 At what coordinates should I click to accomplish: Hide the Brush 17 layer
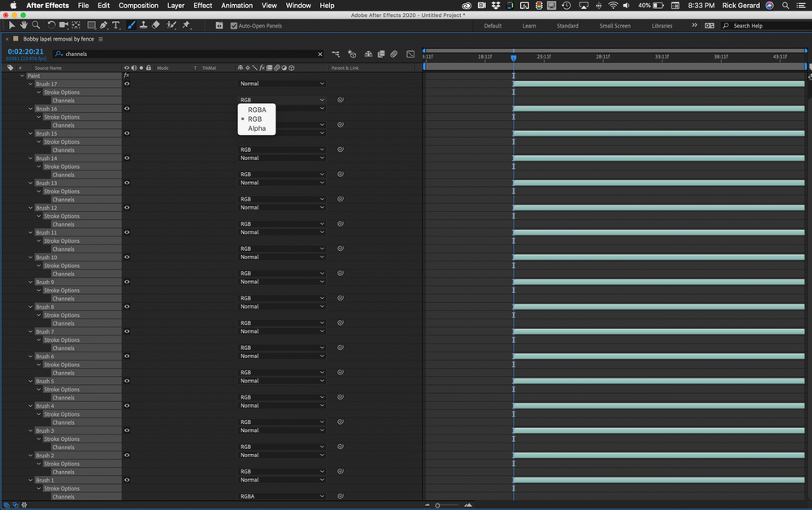pyautogui.click(x=126, y=84)
